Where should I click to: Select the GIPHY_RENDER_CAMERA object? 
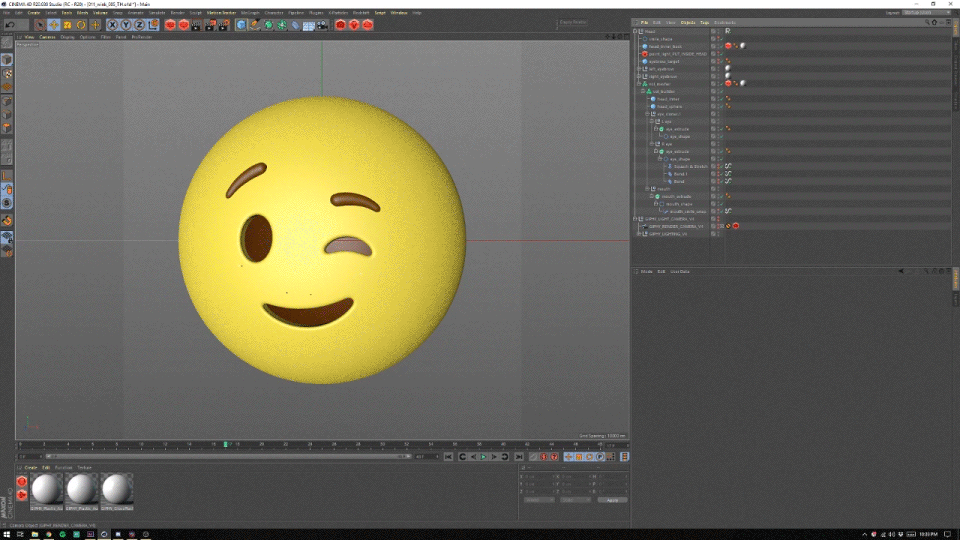coord(676,226)
